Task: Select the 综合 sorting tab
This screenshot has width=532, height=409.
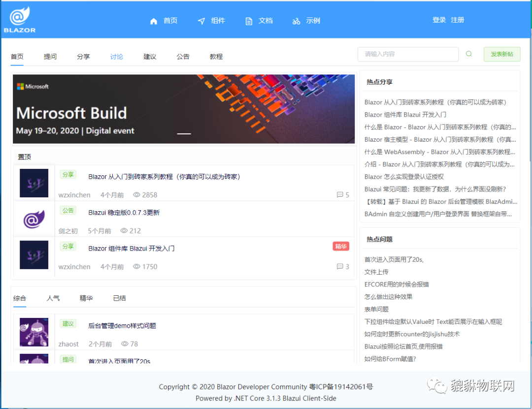Action: tap(20, 298)
